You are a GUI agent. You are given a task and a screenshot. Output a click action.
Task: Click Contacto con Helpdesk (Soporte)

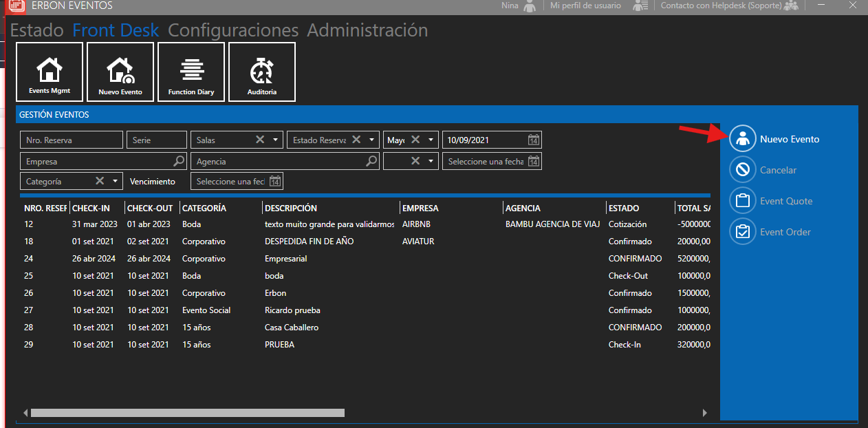pos(720,6)
